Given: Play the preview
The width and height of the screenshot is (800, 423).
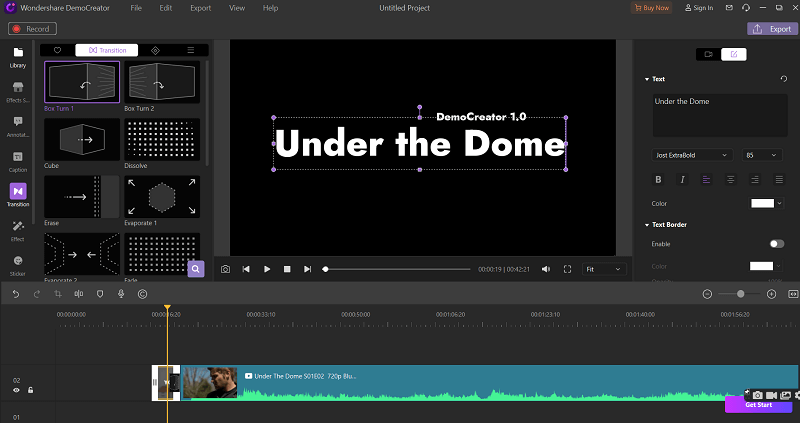Looking at the screenshot, I should [267, 269].
